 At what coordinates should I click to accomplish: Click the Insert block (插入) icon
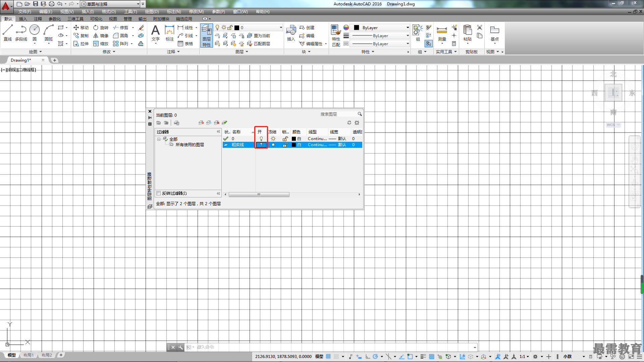pos(291,33)
